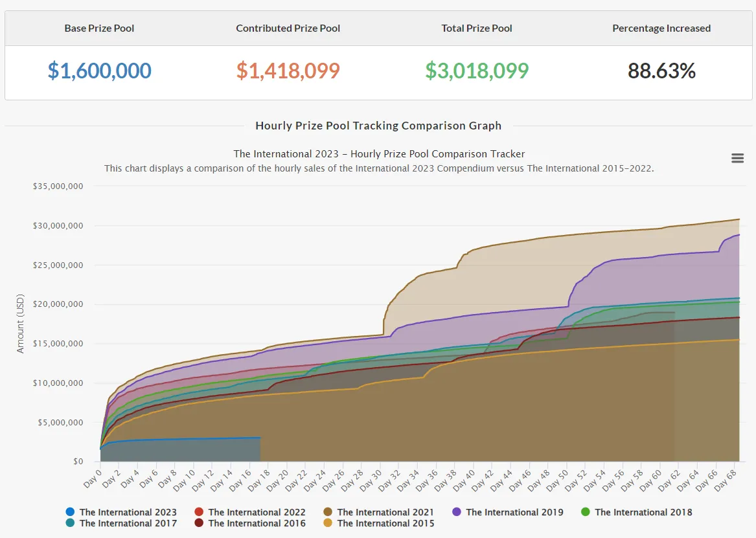756x538 pixels.
Task: Toggle The International 2023 series in legend
Action: click(x=121, y=512)
